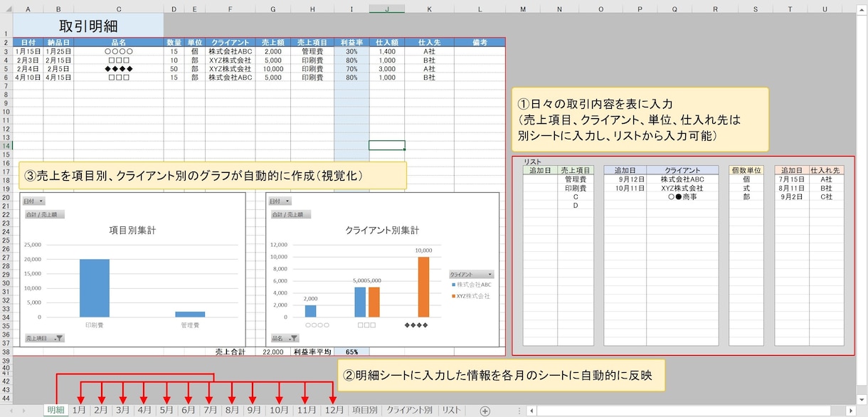The width and height of the screenshot is (868, 417).
Task: Select the C社 supplier list cell
Action: pos(826,196)
